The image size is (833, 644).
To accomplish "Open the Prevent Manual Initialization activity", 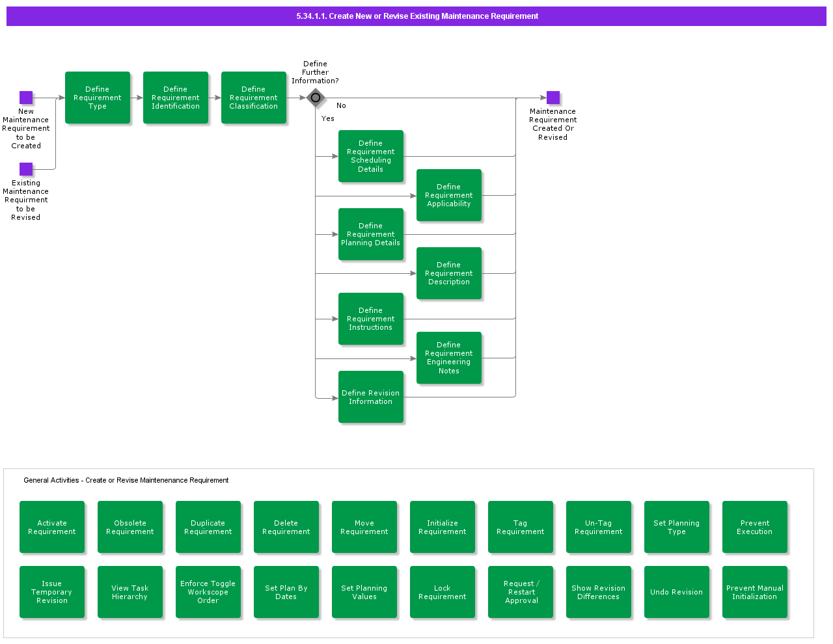I will pyautogui.click(x=755, y=592).
